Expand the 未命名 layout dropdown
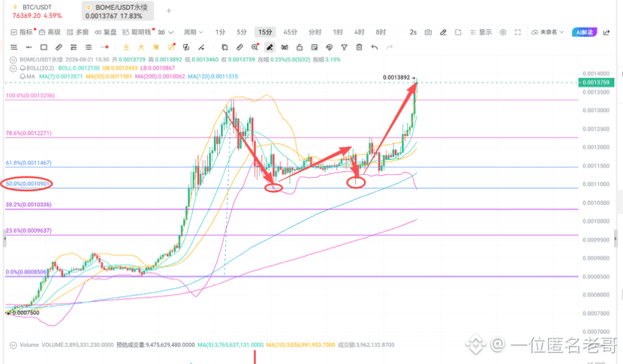This screenshot has width=623, height=364. click(x=547, y=32)
